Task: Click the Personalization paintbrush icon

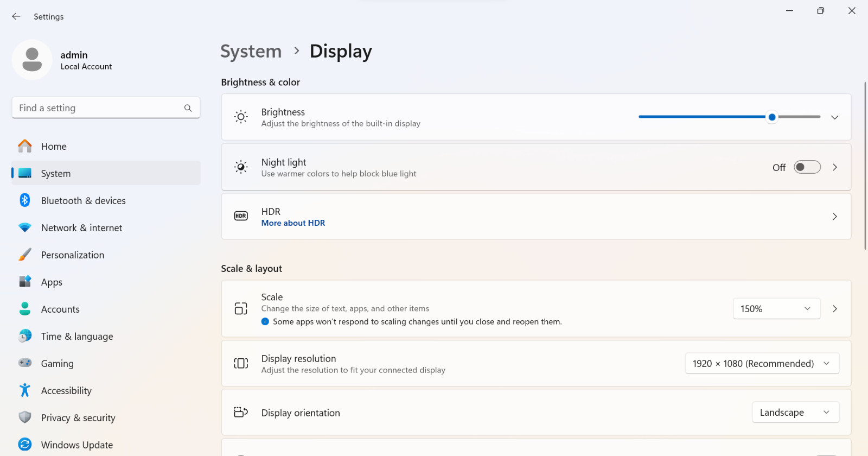Action: 25,255
